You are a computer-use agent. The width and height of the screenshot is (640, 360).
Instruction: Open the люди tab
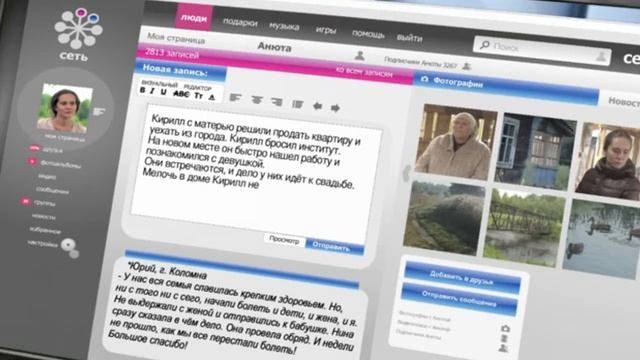(x=194, y=18)
